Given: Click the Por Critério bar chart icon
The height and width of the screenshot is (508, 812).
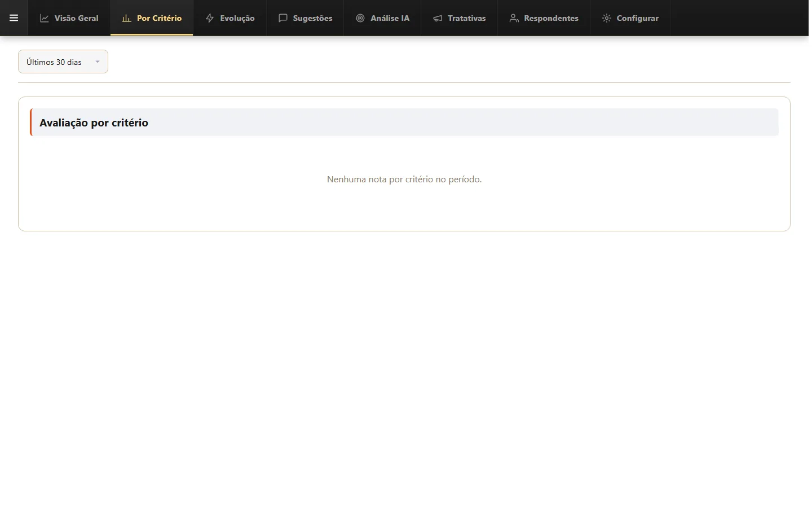Looking at the screenshot, I should pyautogui.click(x=127, y=18).
